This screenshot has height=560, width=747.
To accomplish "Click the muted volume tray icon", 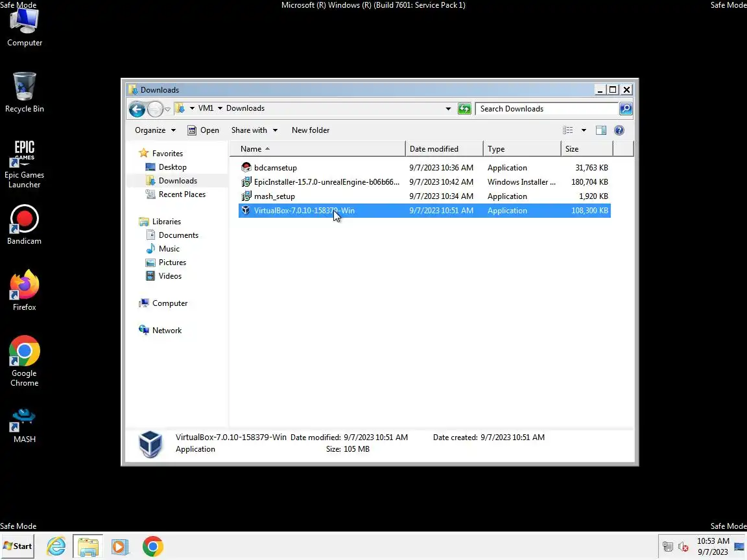I will pyautogui.click(x=683, y=546).
